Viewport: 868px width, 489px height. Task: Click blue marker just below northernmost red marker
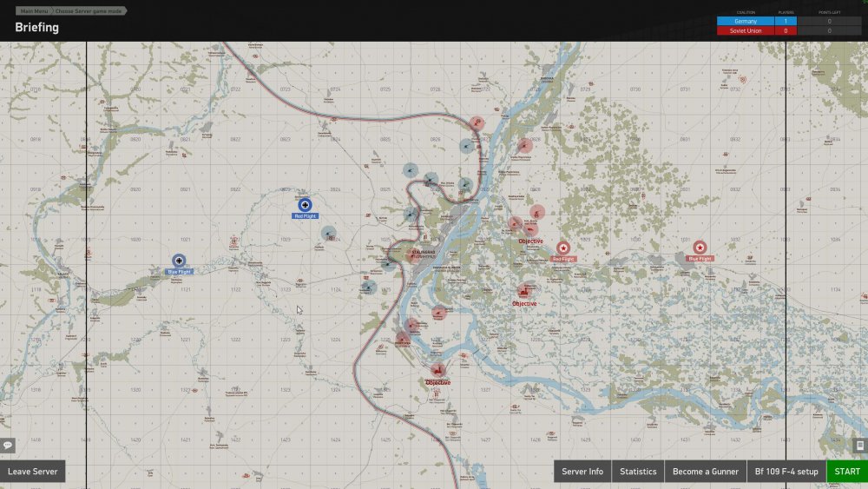467,146
